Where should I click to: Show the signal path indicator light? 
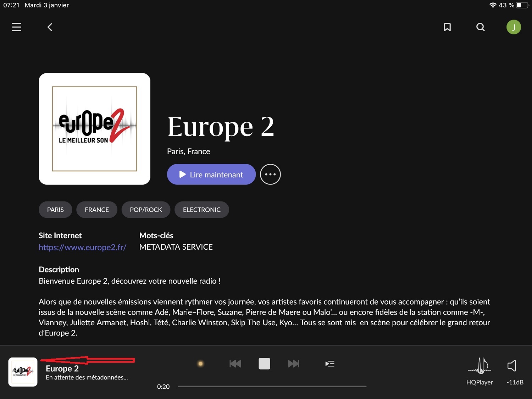pyautogui.click(x=200, y=364)
